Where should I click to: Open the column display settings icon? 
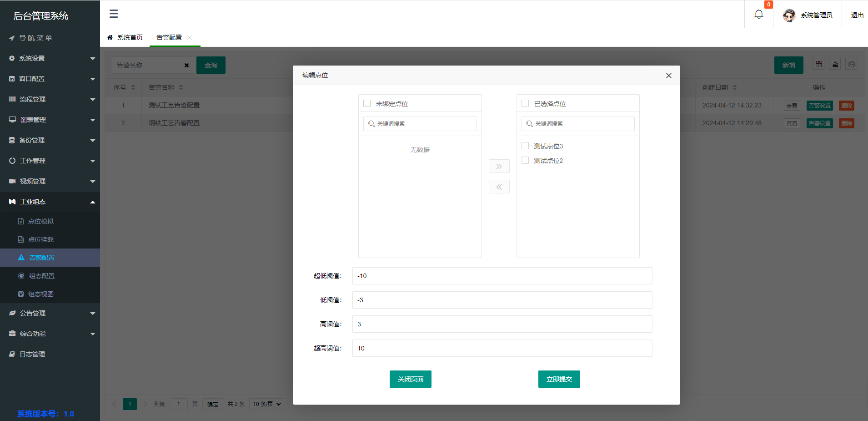(818, 64)
